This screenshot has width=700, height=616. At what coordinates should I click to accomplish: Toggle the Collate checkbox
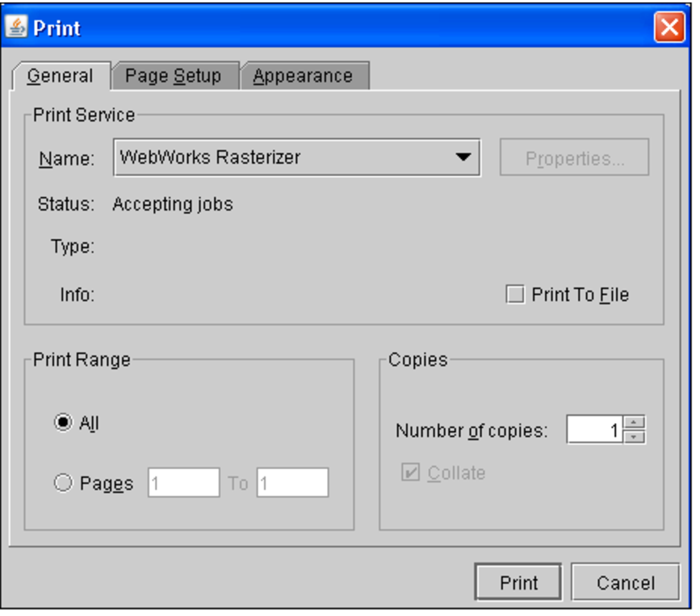[410, 473]
